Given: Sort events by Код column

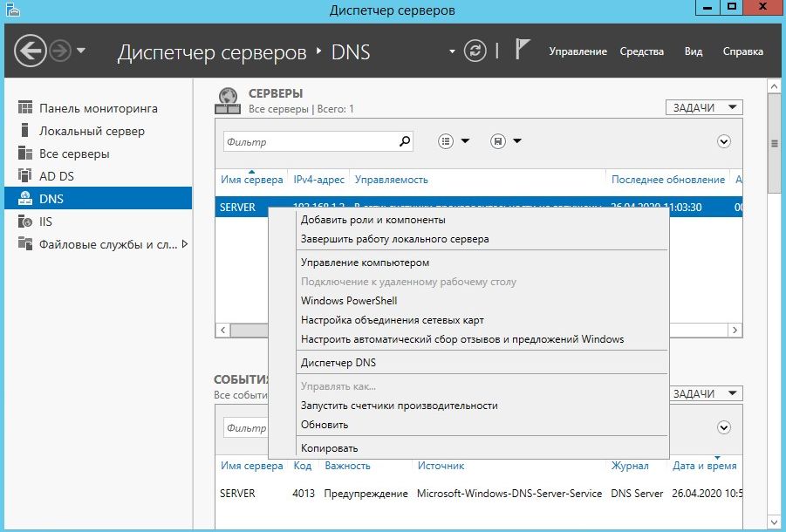Looking at the screenshot, I should [302, 466].
